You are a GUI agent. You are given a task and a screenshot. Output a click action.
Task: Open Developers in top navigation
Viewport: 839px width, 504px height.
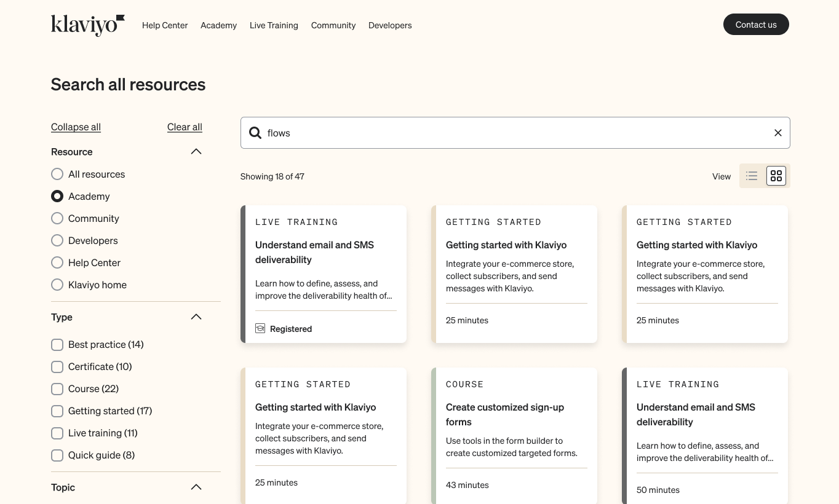tap(390, 25)
